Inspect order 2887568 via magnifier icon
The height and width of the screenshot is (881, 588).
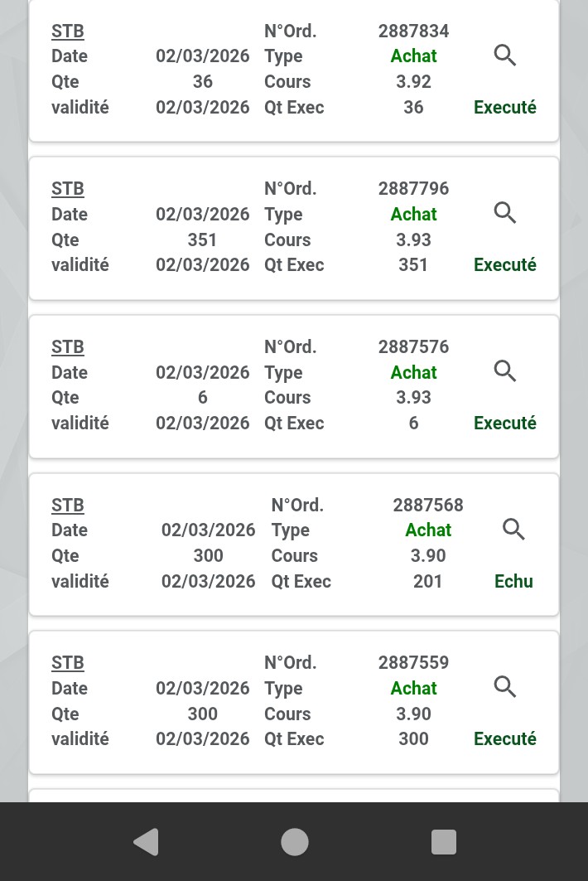pos(513,530)
